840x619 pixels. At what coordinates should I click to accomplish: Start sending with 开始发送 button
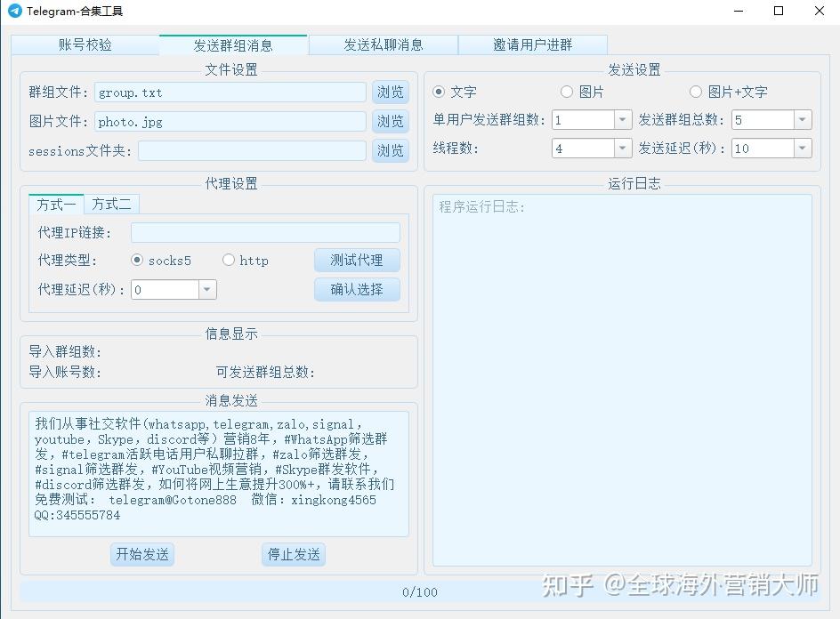142,554
